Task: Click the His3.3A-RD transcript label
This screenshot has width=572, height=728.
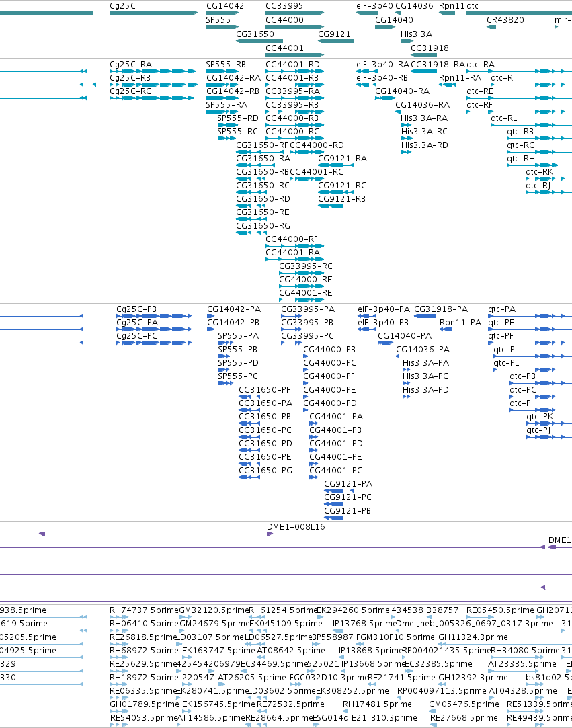Action: (x=424, y=145)
